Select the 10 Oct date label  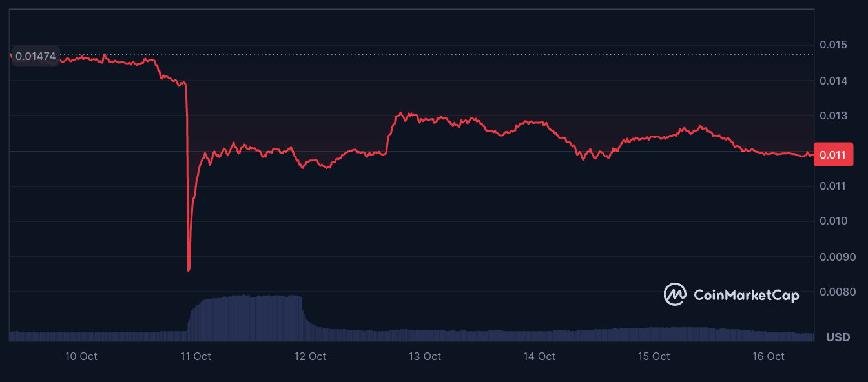[x=81, y=356]
